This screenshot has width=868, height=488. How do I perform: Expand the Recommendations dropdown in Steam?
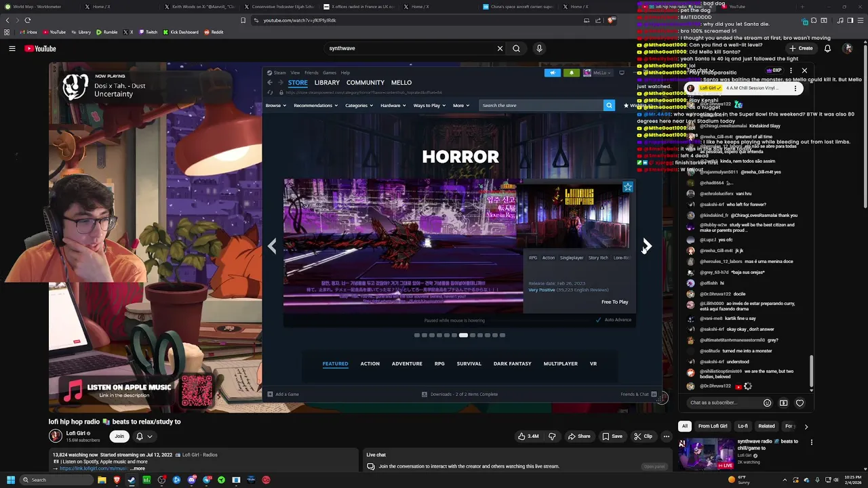click(315, 105)
